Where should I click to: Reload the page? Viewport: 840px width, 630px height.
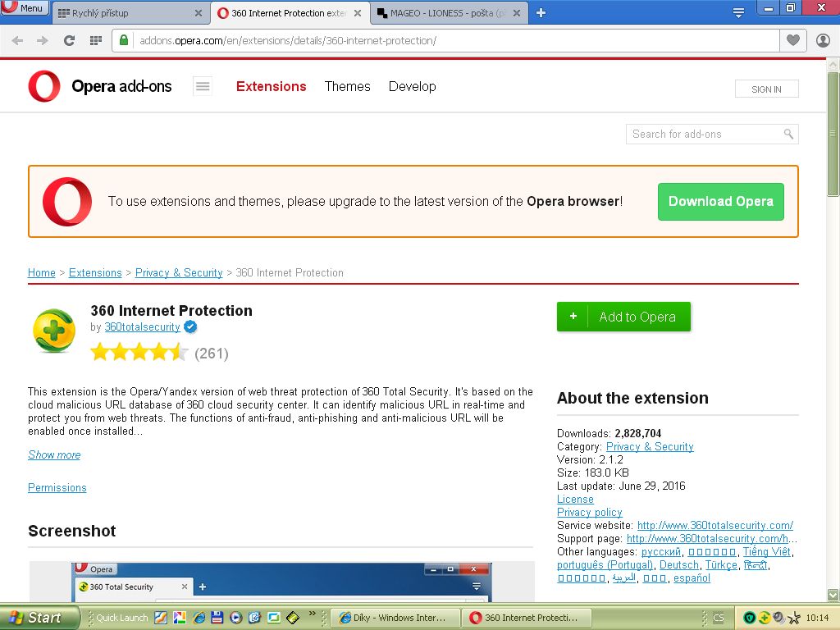point(69,40)
